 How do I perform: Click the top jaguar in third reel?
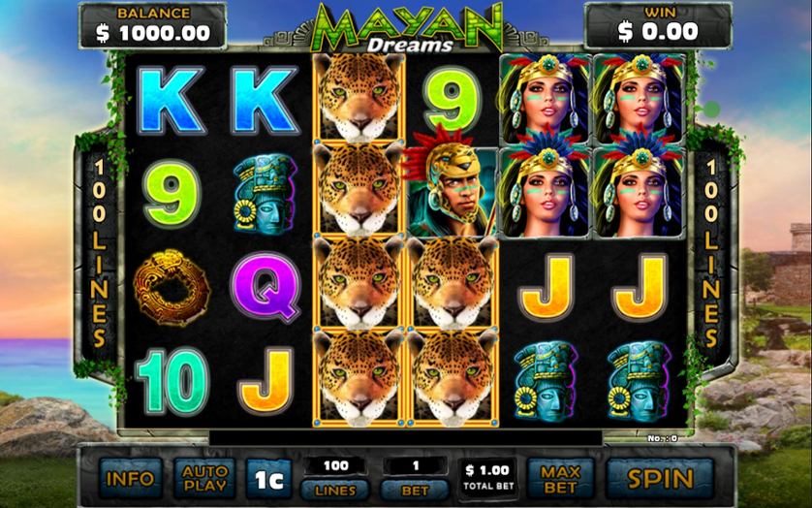[x=359, y=96]
